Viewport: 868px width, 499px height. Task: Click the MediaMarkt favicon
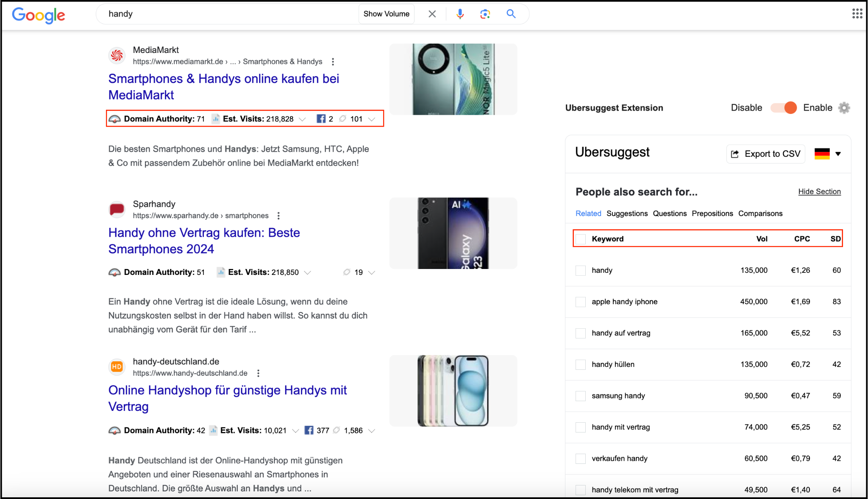117,55
